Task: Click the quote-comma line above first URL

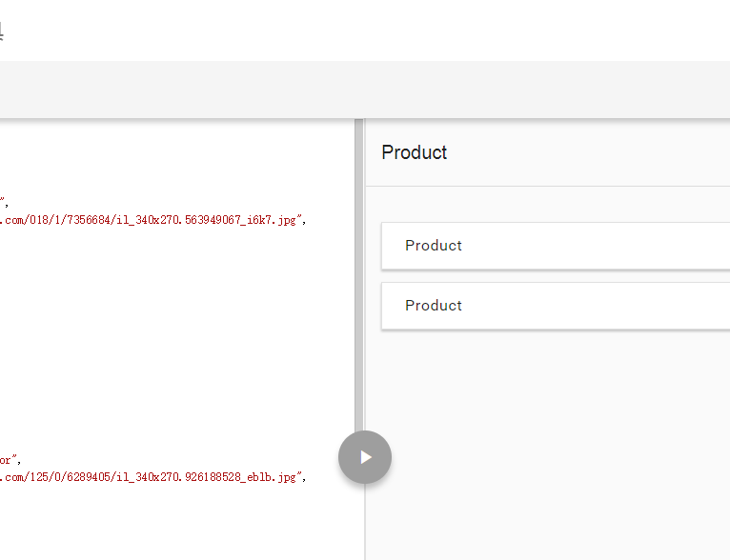Action: pos(4,201)
